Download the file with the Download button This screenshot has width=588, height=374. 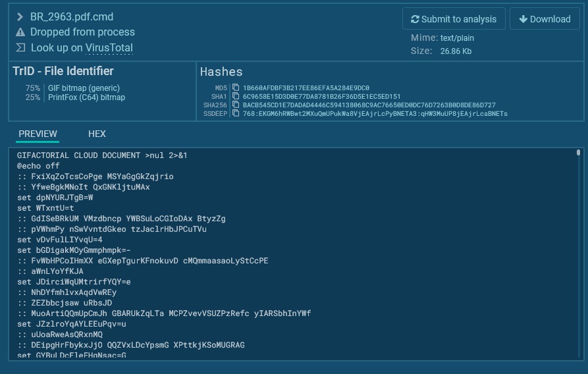coord(545,18)
